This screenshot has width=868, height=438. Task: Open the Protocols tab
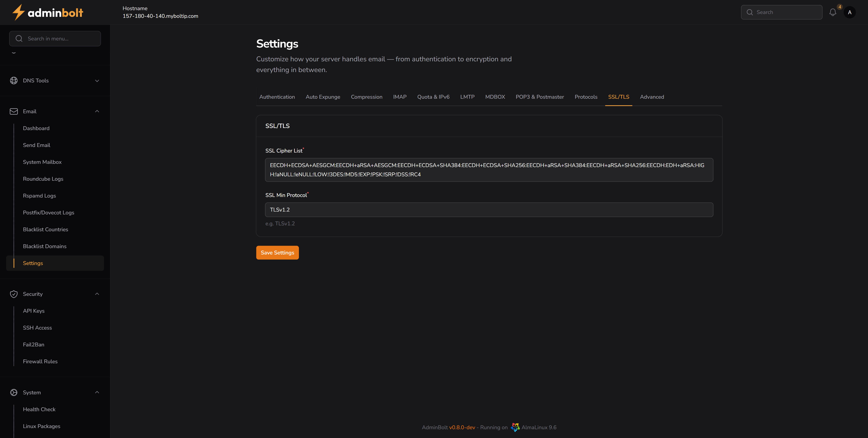pyautogui.click(x=586, y=97)
